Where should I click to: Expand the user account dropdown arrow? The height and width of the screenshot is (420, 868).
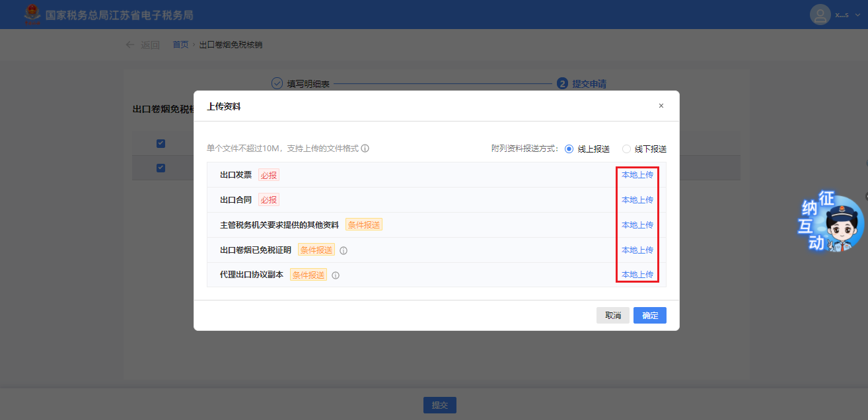coord(857,15)
